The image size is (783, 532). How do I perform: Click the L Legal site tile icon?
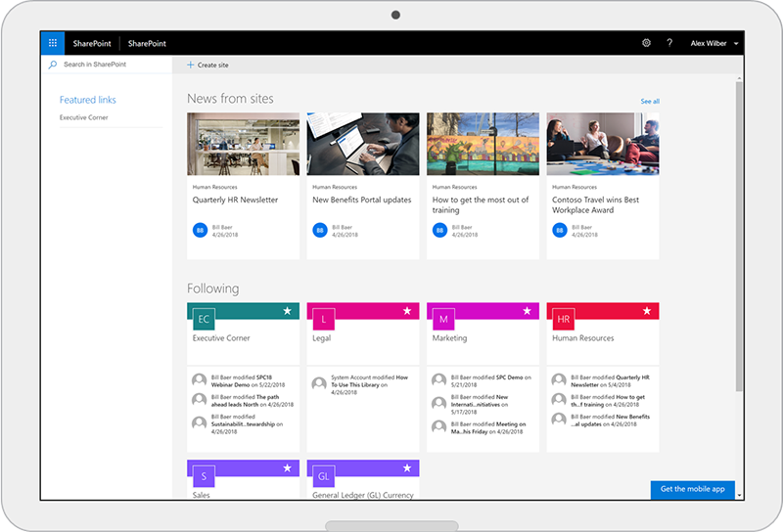pyautogui.click(x=324, y=319)
